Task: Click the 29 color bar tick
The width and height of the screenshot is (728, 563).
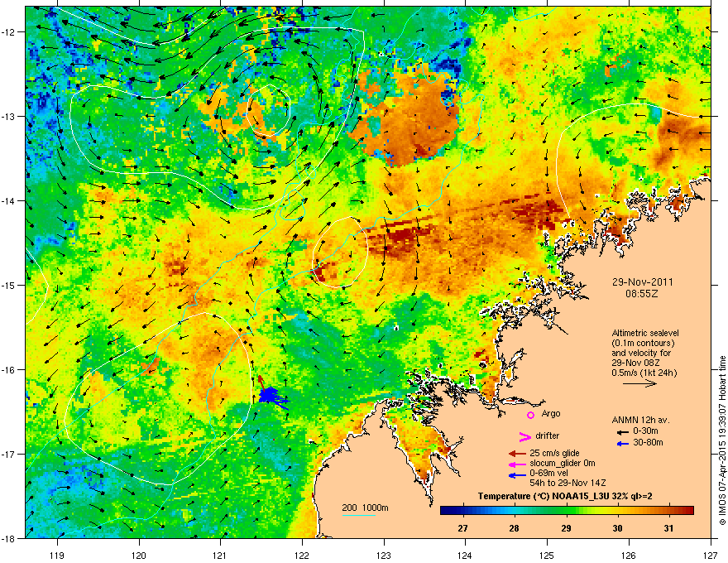Action: click(566, 528)
